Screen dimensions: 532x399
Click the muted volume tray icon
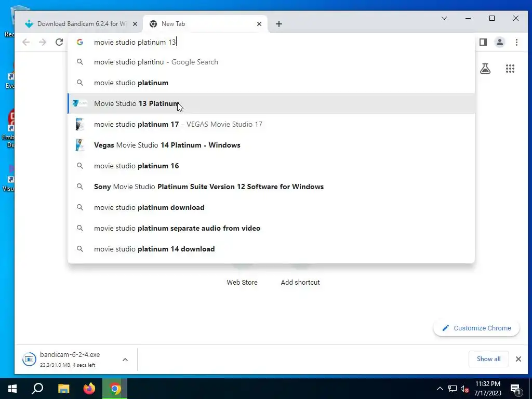coord(465,389)
